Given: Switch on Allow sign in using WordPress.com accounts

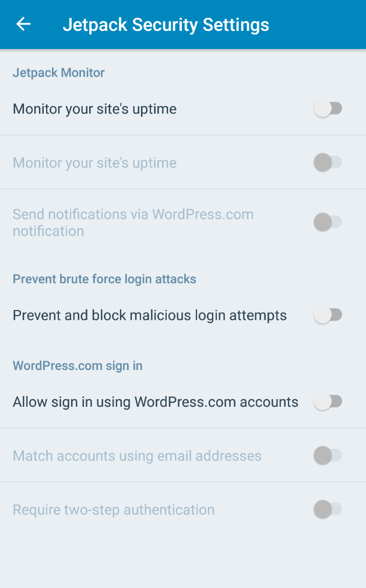Looking at the screenshot, I should (x=328, y=402).
